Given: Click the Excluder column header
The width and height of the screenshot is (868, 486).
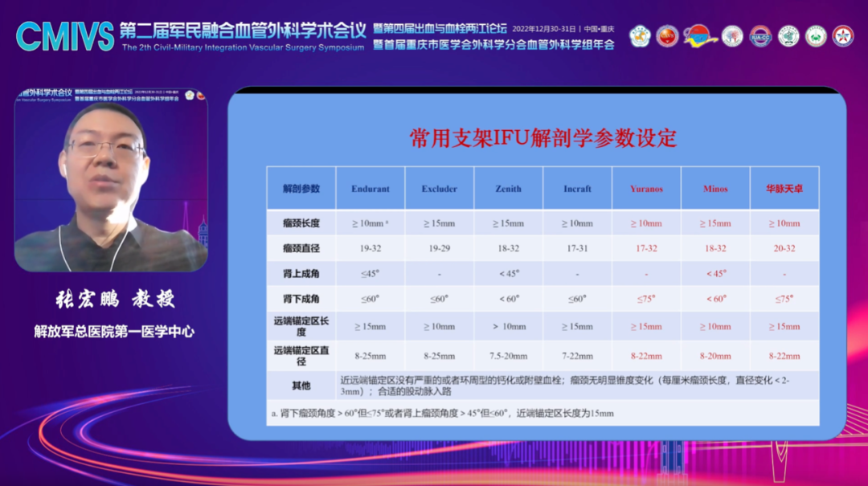Looking at the screenshot, I should 440,188.
